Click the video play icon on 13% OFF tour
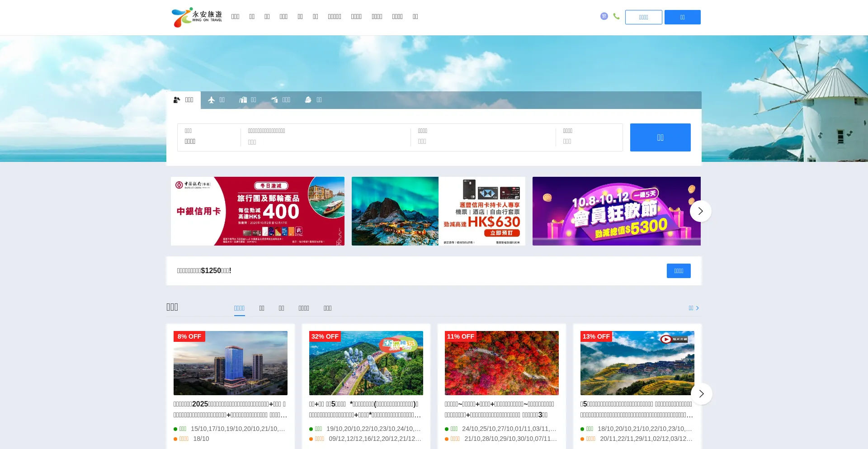The height and width of the screenshot is (449, 868). point(666,339)
